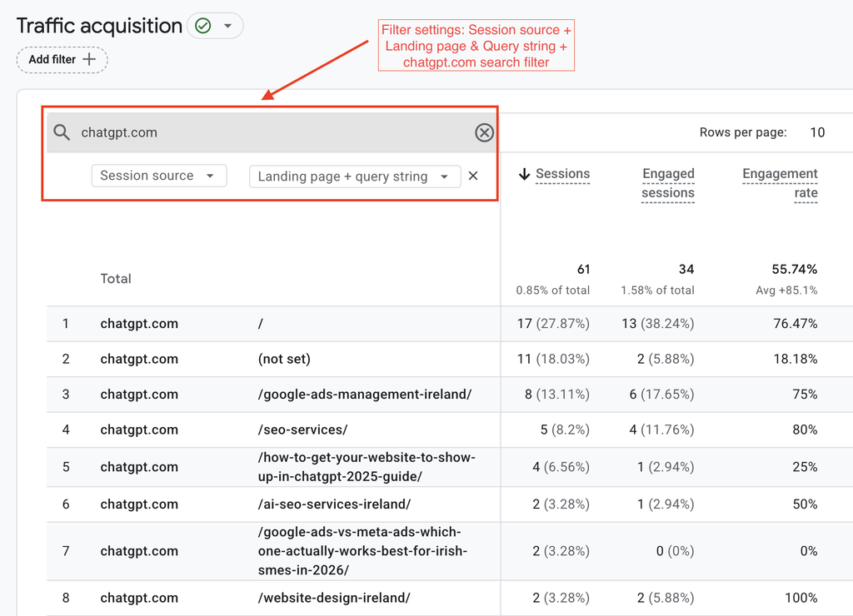
Task: Click engaged sessions 0 (0%)
Action: (x=675, y=551)
